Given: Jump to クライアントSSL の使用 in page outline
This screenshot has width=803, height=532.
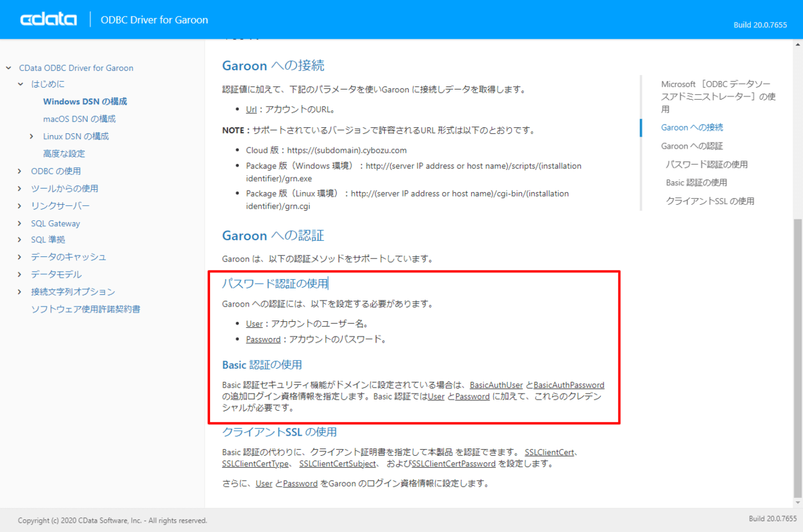Looking at the screenshot, I should (x=710, y=201).
